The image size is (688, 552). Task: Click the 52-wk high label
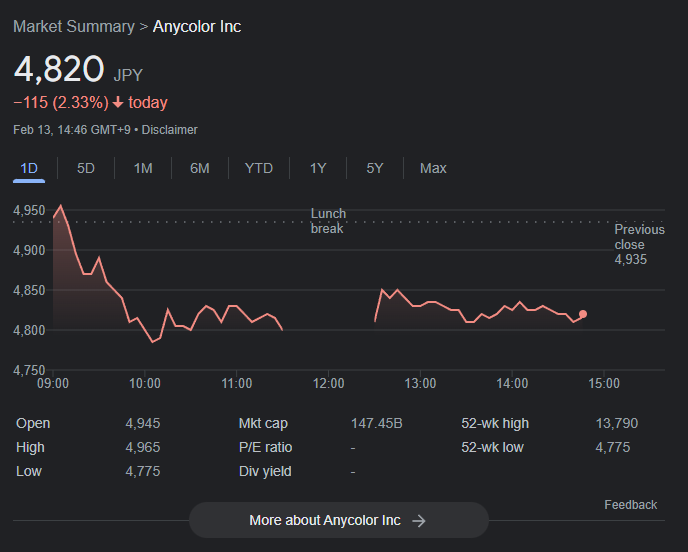coord(495,423)
